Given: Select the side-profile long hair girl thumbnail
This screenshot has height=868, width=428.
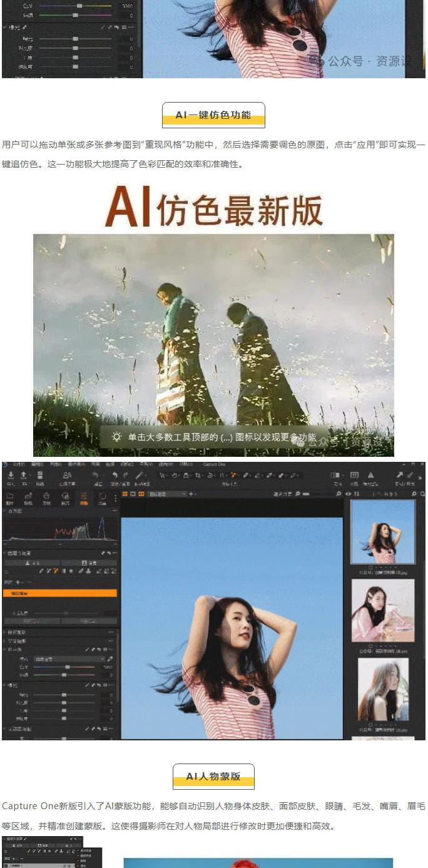Looking at the screenshot, I should (x=383, y=689).
